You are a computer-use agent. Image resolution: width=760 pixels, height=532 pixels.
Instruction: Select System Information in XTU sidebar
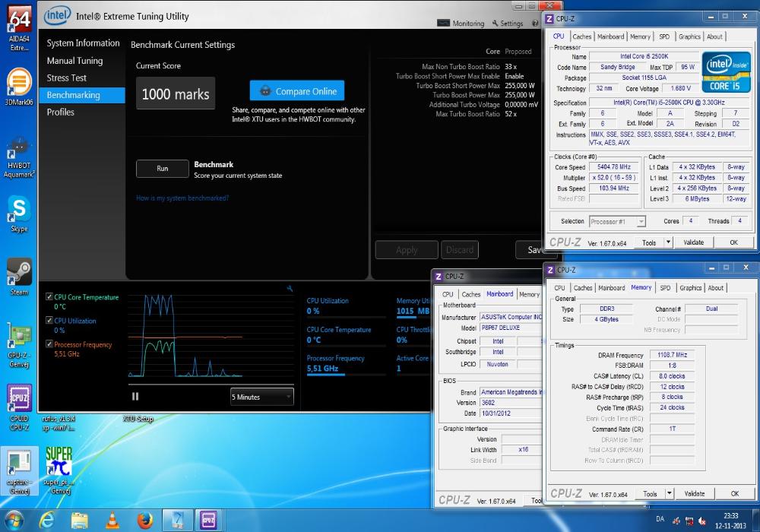pos(83,43)
